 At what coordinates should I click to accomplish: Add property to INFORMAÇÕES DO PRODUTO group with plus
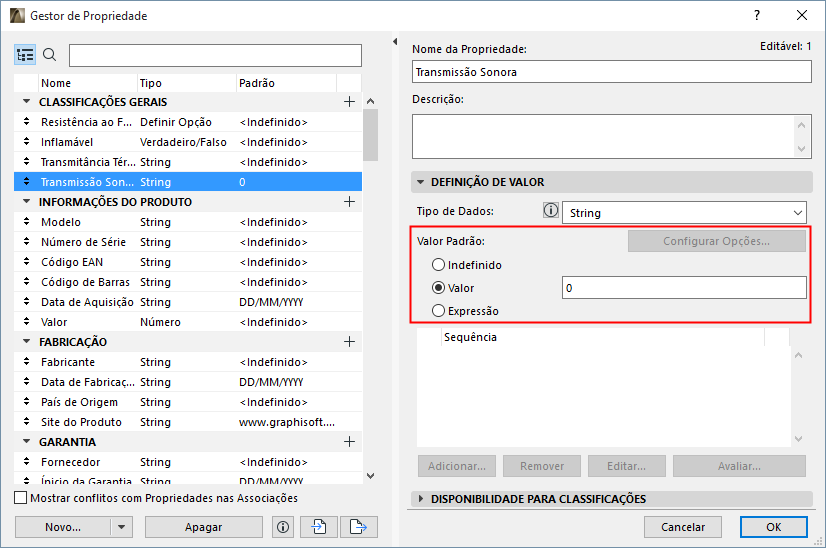[x=349, y=202]
